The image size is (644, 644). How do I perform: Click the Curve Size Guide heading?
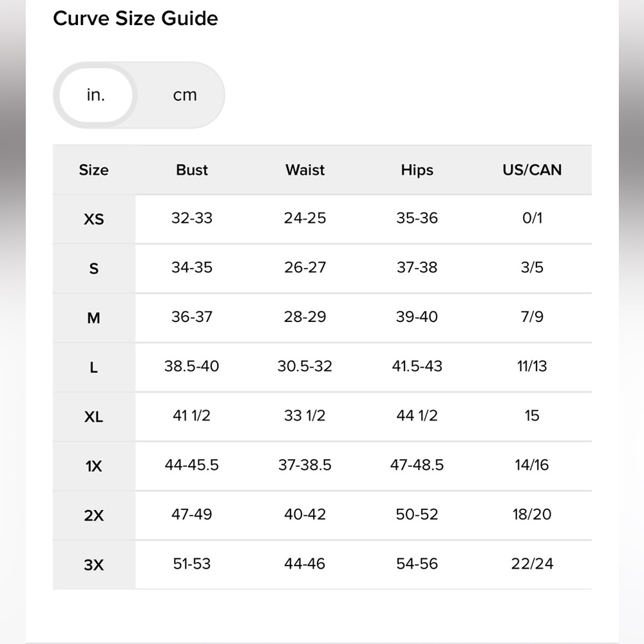(x=135, y=19)
